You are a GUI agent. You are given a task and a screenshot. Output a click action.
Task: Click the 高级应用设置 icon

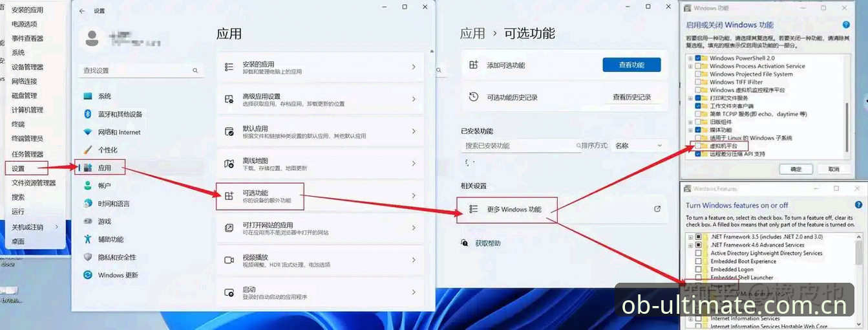tap(229, 99)
